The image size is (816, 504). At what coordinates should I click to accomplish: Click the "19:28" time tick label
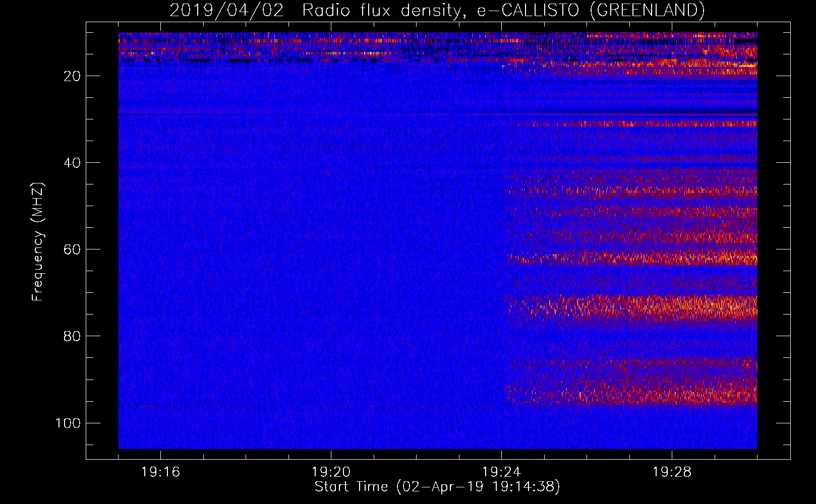(672, 472)
